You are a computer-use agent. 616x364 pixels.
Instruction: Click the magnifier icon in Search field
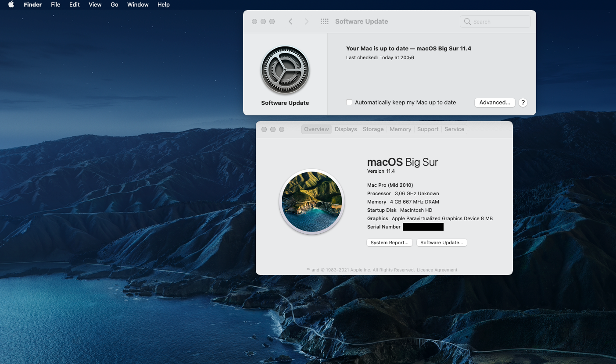(468, 21)
